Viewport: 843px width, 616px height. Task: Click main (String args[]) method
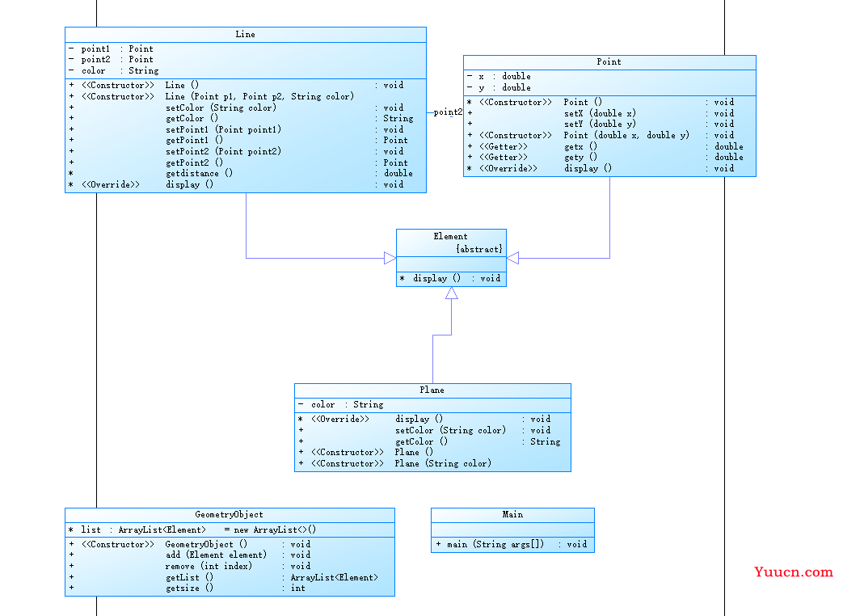[495, 545]
